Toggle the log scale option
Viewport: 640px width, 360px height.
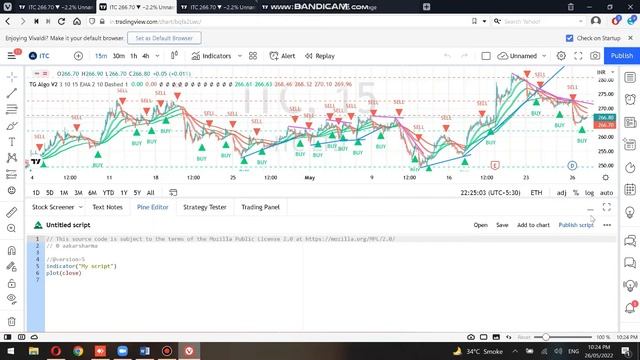click(x=589, y=193)
